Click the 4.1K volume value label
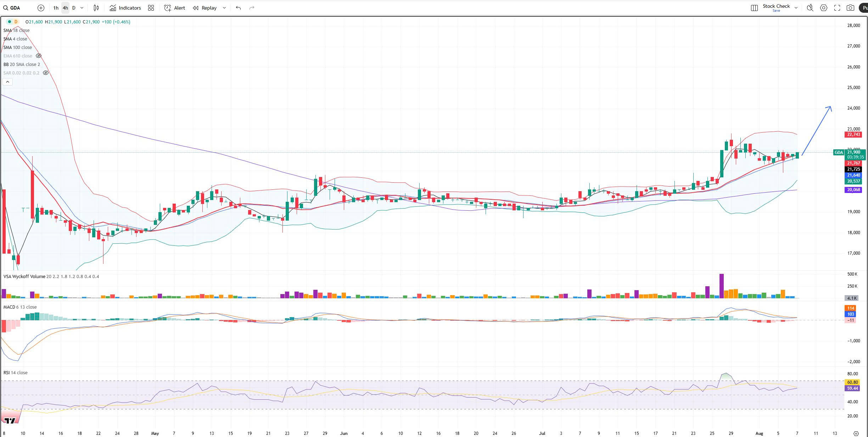The image size is (868, 437). (x=852, y=298)
